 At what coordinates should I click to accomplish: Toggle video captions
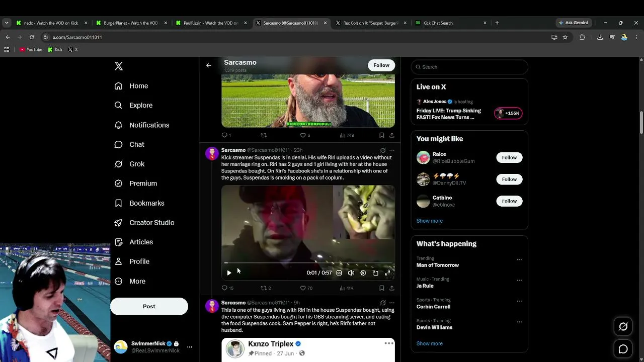pyautogui.click(x=339, y=273)
